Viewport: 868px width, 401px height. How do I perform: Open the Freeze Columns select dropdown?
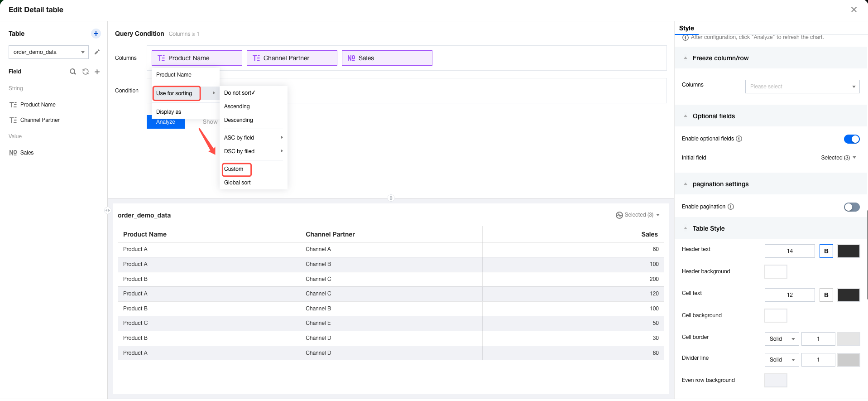pyautogui.click(x=802, y=87)
